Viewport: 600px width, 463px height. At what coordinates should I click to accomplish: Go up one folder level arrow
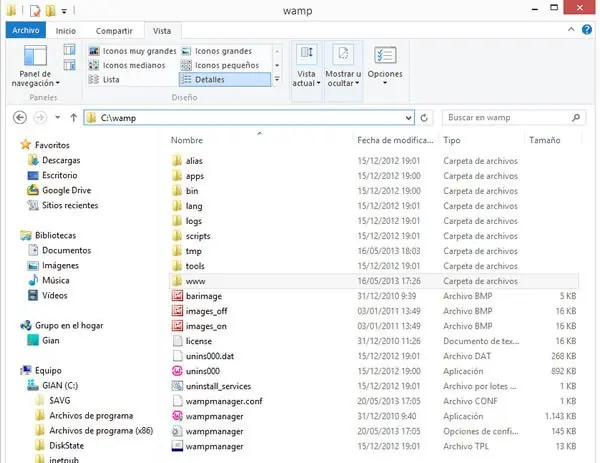click(73, 117)
